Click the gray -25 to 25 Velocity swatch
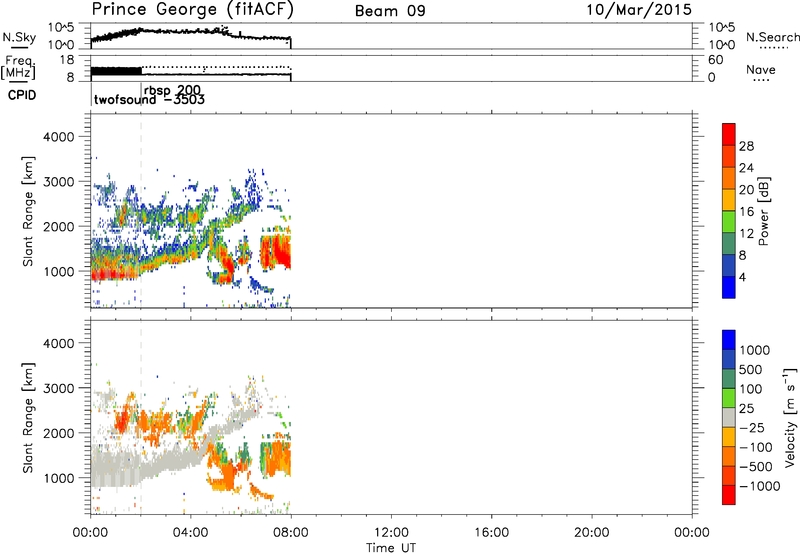This screenshot has height=554, width=800. tap(729, 417)
